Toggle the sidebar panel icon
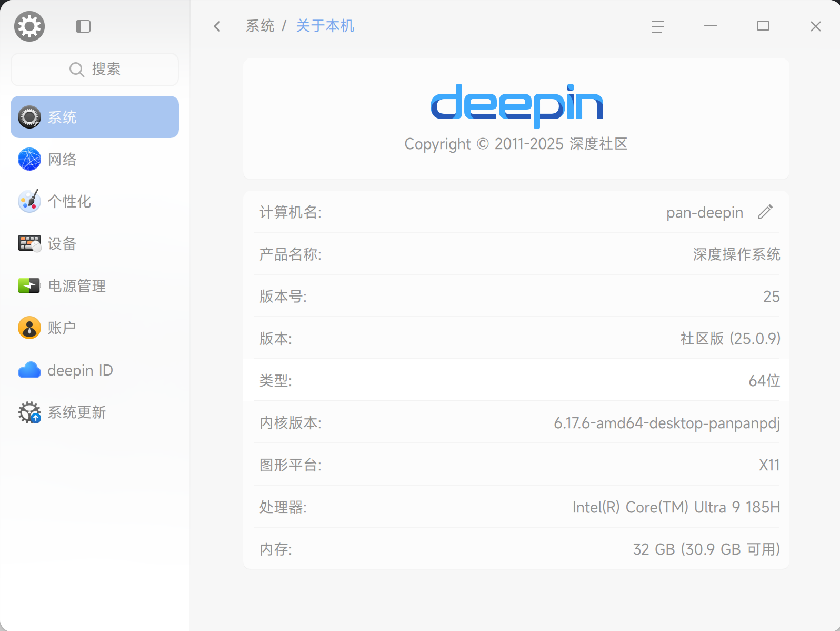This screenshot has height=631, width=840. tap(83, 26)
